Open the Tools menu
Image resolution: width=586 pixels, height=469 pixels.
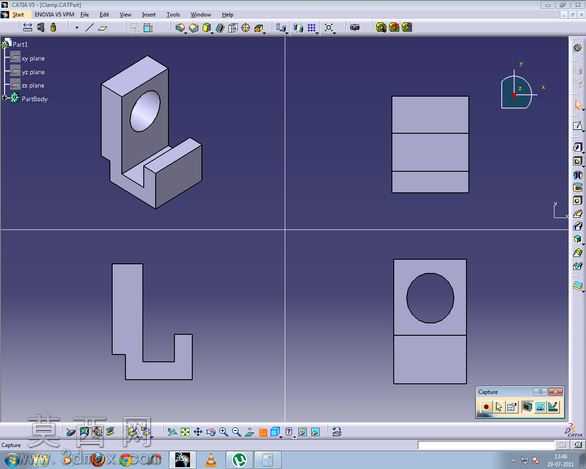173,15
